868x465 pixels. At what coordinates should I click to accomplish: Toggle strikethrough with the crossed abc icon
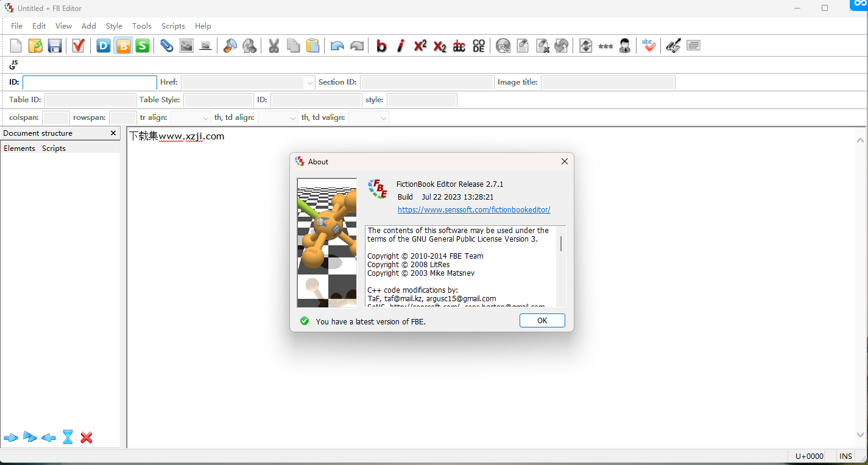(x=459, y=46)
